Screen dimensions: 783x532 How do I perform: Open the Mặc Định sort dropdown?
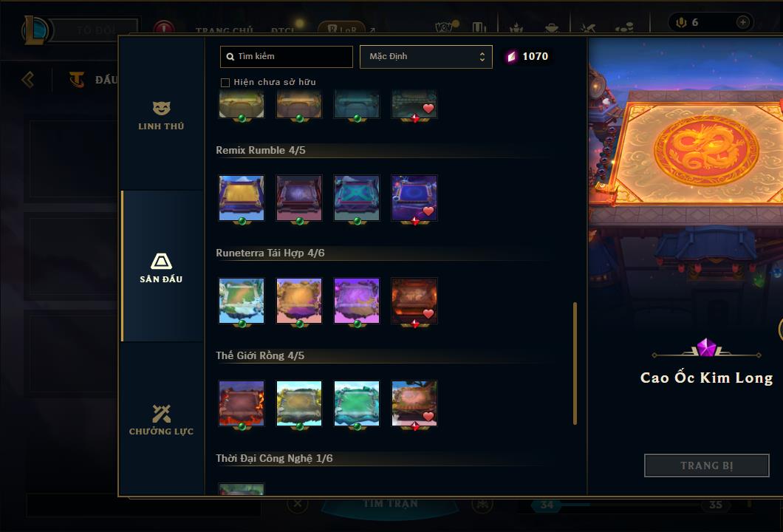click(426, 56)
